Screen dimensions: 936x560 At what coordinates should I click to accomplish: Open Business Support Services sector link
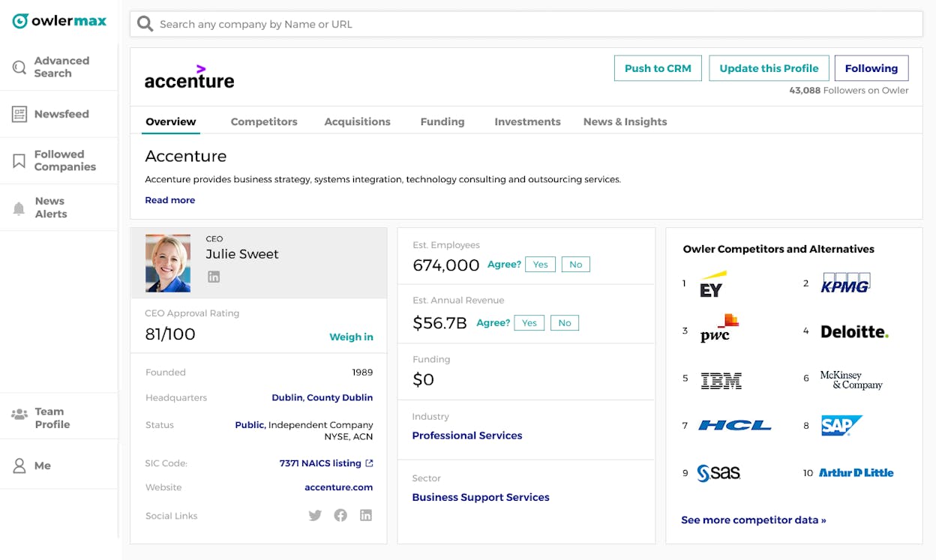tap(481, 497)
